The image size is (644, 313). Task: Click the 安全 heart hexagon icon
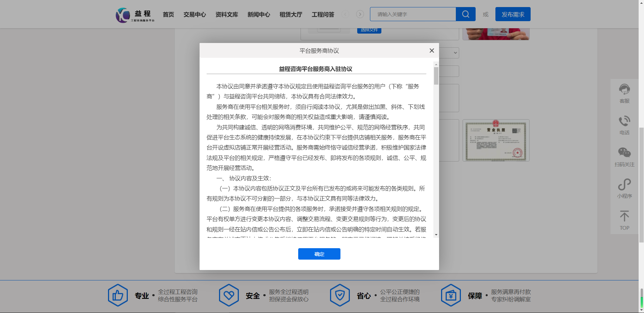229,295
